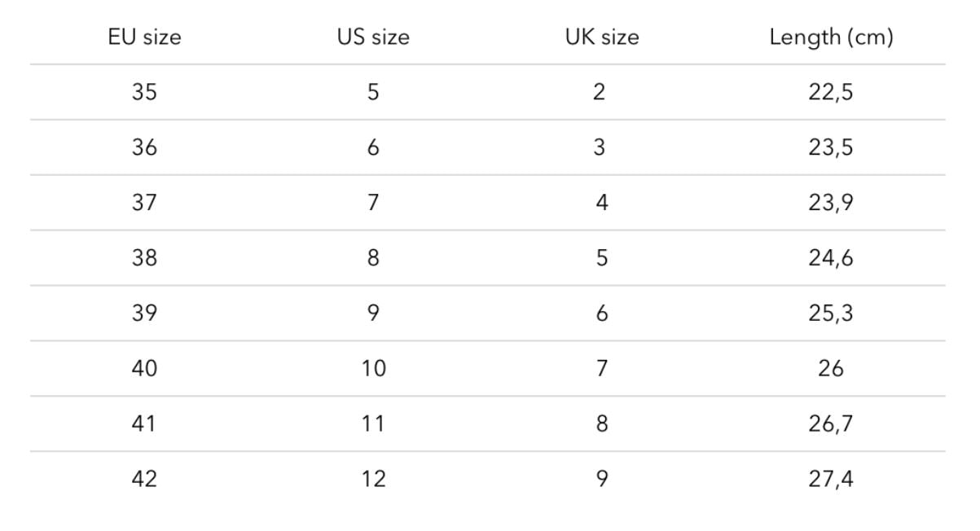Select EU size 40 cell
Viewport: 980px width, 531px height.
(x=144, y=369)
